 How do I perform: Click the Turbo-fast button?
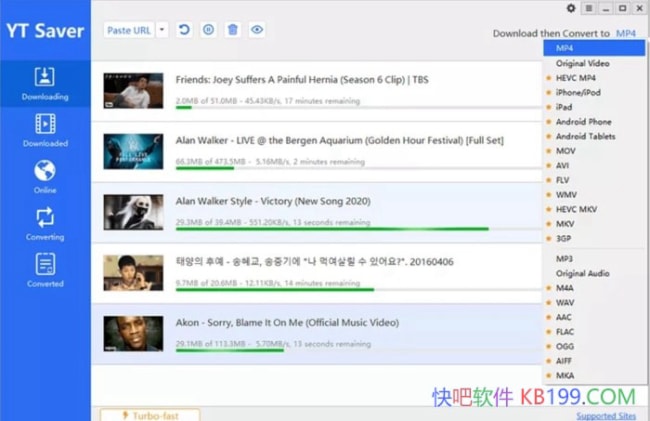pyautogui.click(x=150, y=414)
